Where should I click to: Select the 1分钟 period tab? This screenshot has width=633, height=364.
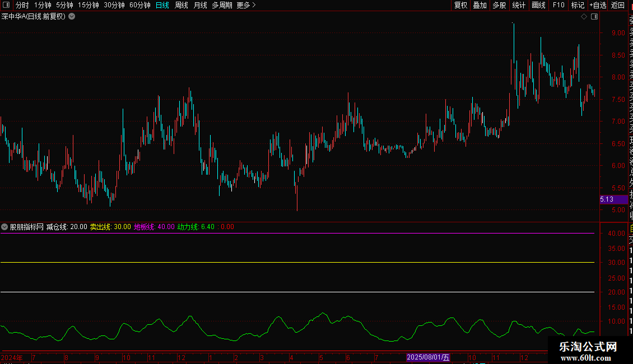point(43,5)
